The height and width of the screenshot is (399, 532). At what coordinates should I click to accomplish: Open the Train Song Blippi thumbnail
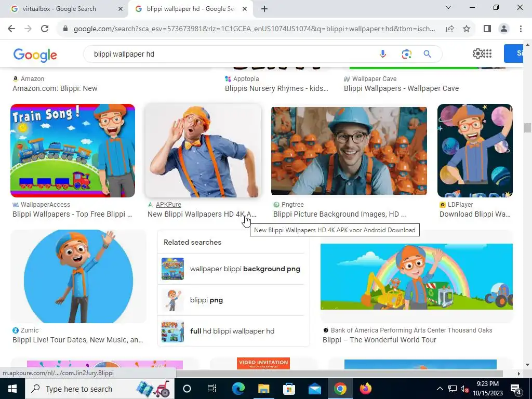tap(73, 150)
